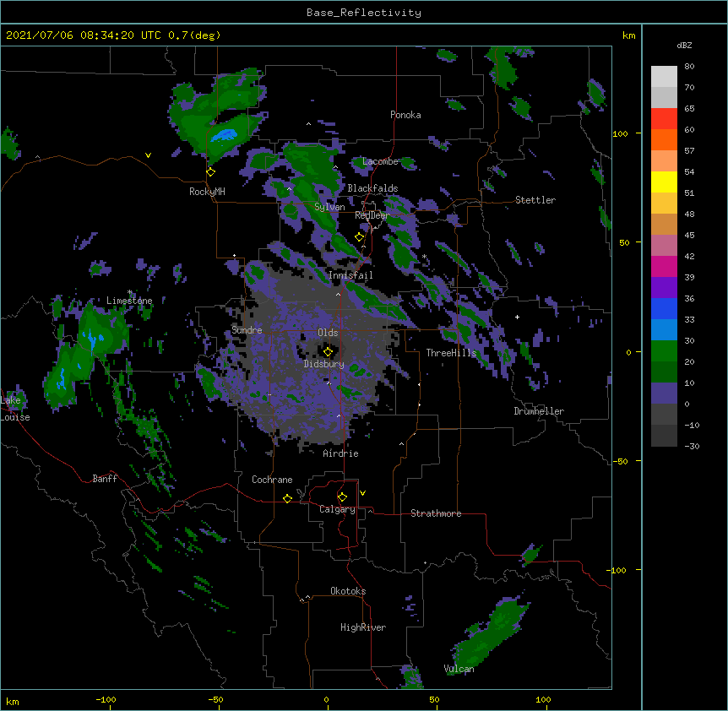Viewport: 728px width, 711px height.
Task: Click the Banff label
Action: (105, 479)
